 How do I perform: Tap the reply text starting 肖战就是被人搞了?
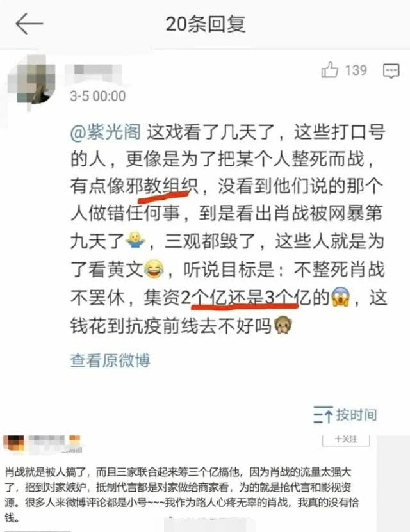pyautogui.click(x=181, y=495)
